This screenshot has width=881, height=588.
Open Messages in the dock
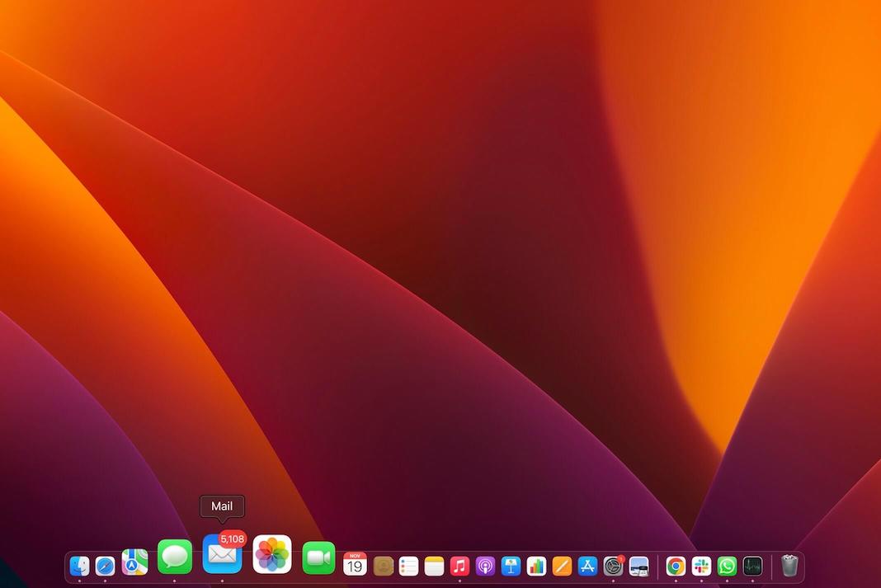click(175, 557)
